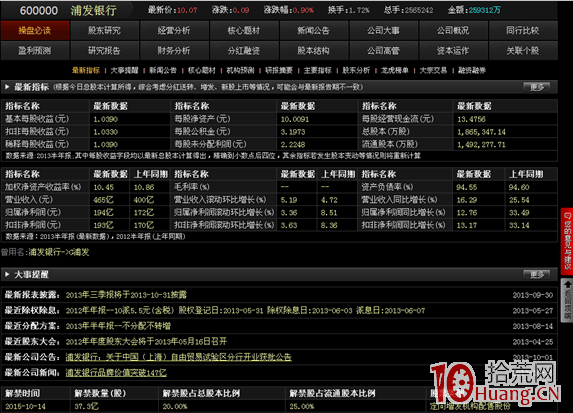The image size is (573, 413).
Task: Click the return-to-top arrow icon
Action: click(567, 284)
